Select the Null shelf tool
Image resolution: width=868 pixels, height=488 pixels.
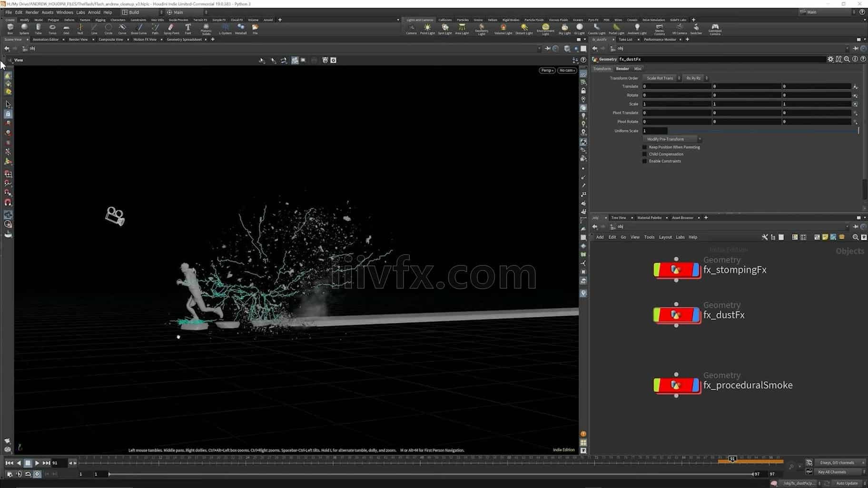pos(80,29)
